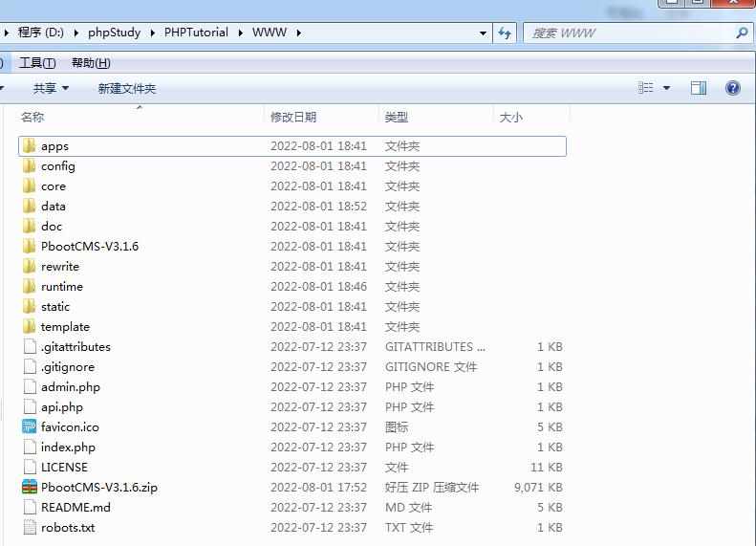Screen dimensions: 756x546
Task: Click the PbootCMS-V3.1.6.zip archive icon
Action: tap(29, 487)
